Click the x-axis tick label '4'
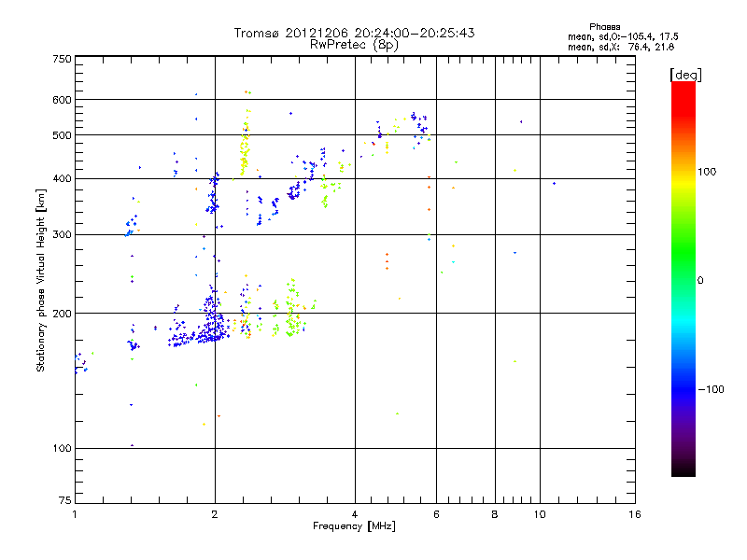747x560 pixels. coord(355,514)
